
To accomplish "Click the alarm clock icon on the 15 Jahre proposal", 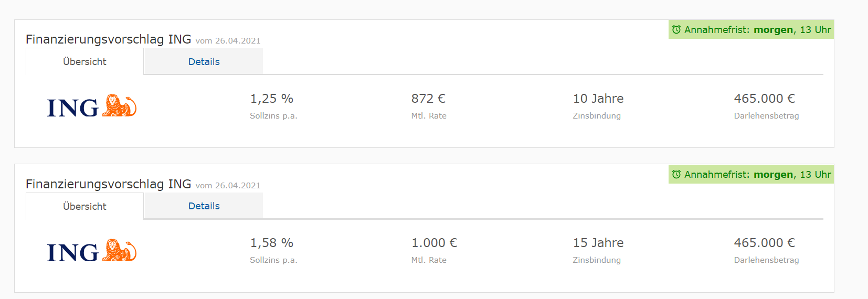I will [x=676, y=174].
